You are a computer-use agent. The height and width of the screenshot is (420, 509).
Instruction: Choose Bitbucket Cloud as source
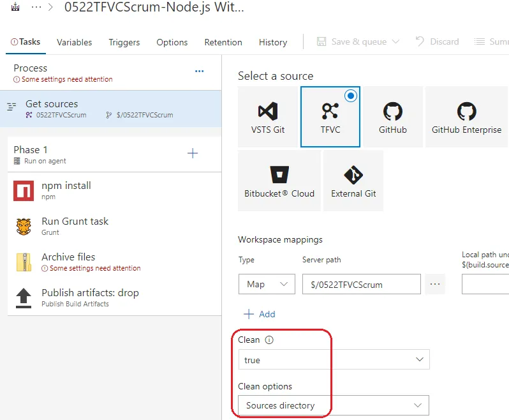point(279,181)
